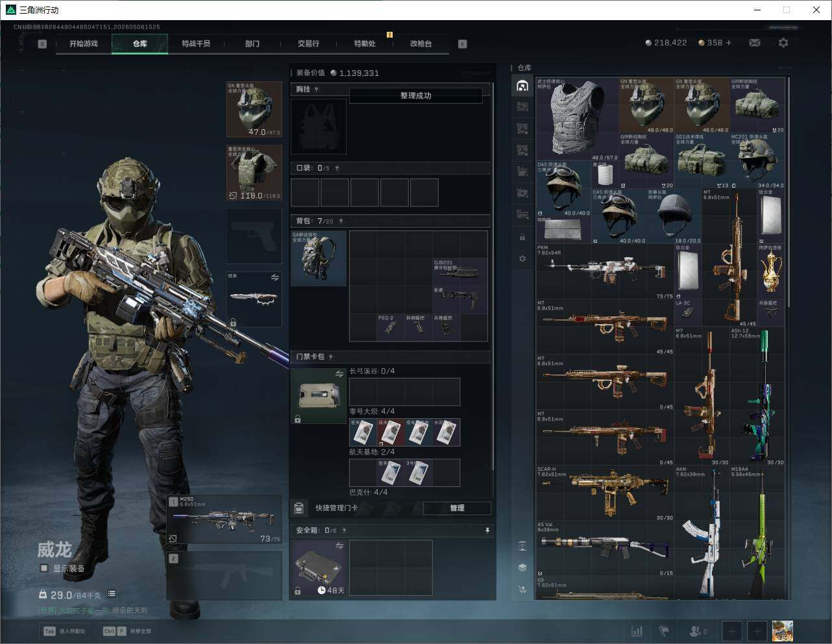Click the right arrow after 改枪台

click(x=463, y=44)
